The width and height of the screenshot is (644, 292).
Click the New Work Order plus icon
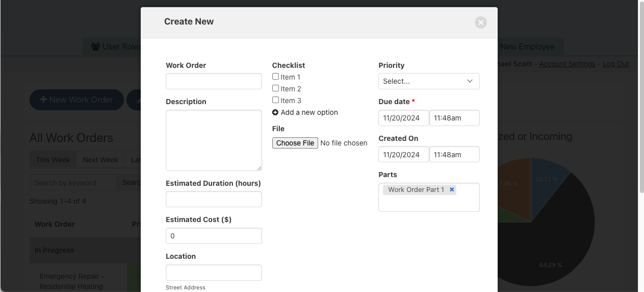43,100
